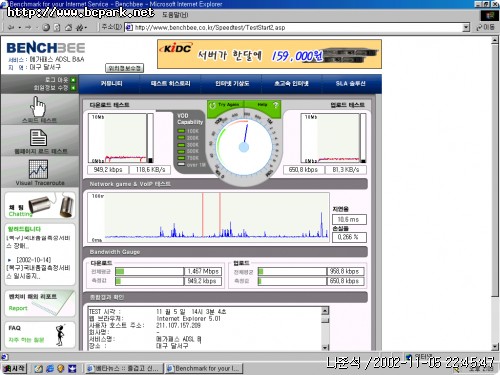This screenshot has width=500, height=375.
Task: Click the Refresh page toolbar icon
Action: pyautogui.click(x=57, y=27)
